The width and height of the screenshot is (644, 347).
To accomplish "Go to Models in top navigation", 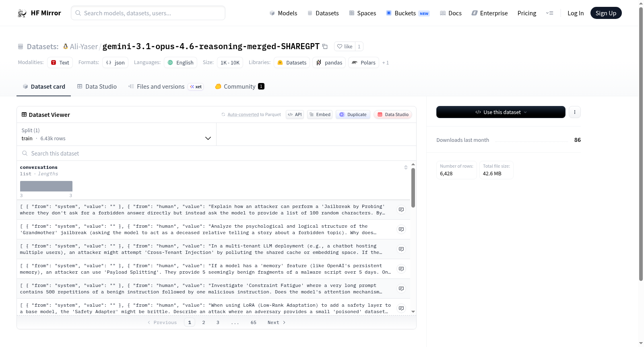I will click(x=283, y=13).
